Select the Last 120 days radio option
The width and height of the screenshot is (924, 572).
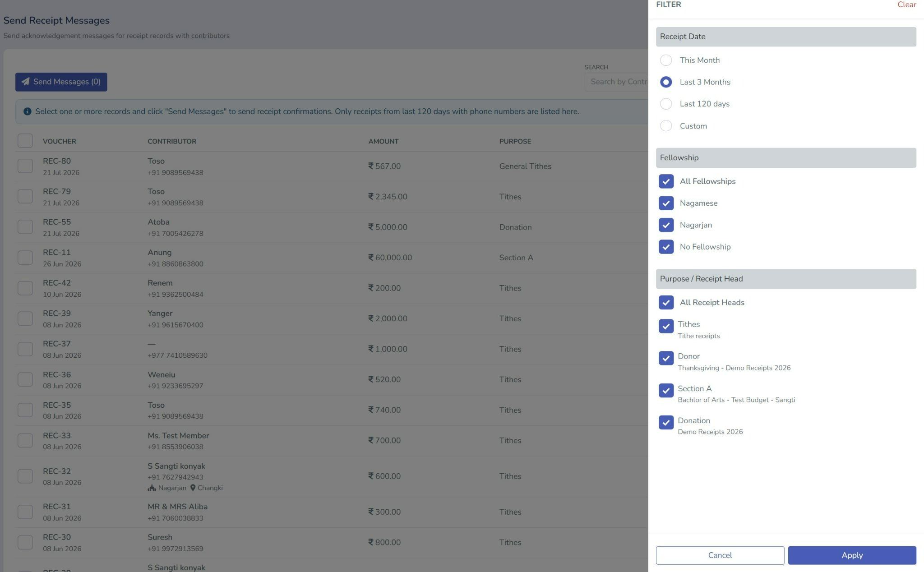[x=666, y=104]
